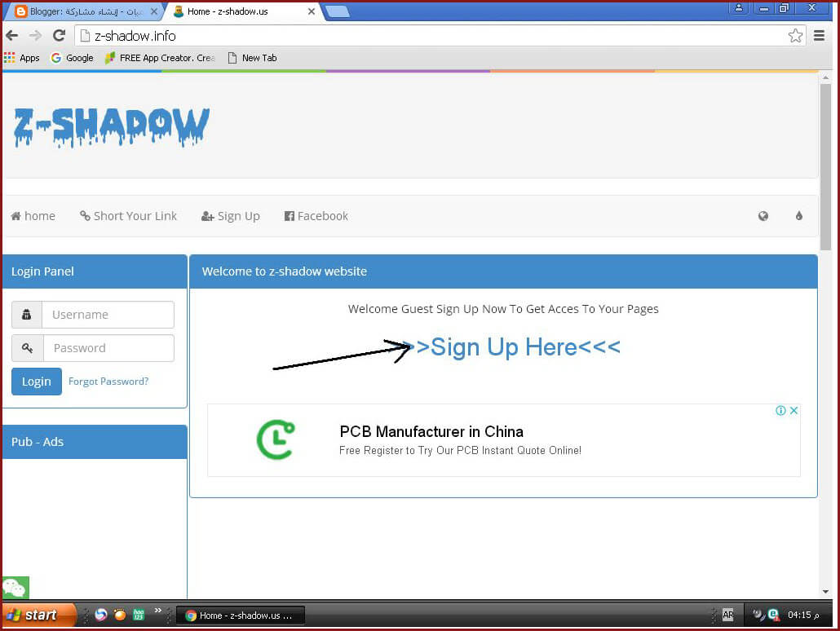
Task: Click the user icon beside Username
Action: [27, 315]
